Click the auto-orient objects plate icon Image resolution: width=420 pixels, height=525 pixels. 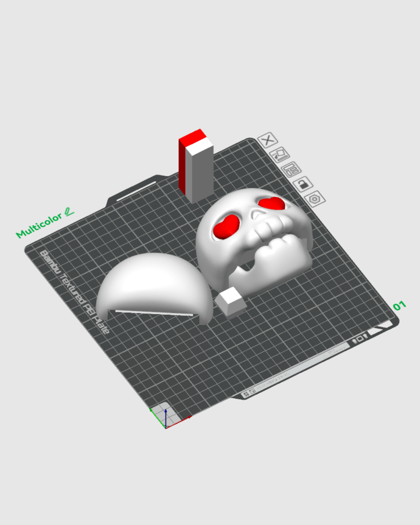point(279,155)
